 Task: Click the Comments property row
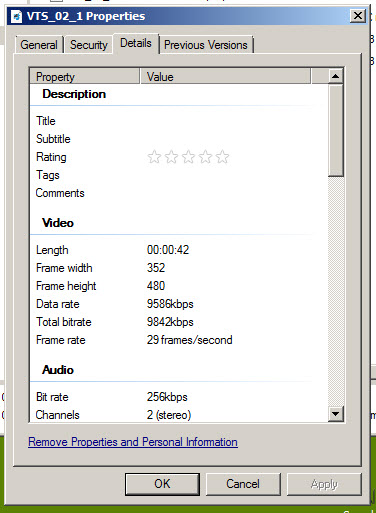coord(179,193)
